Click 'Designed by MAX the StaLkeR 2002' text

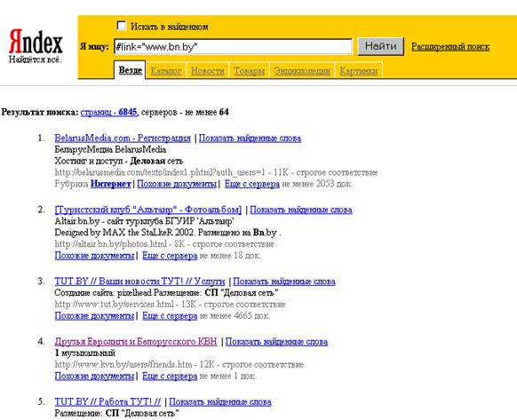(x=124, y=233)
